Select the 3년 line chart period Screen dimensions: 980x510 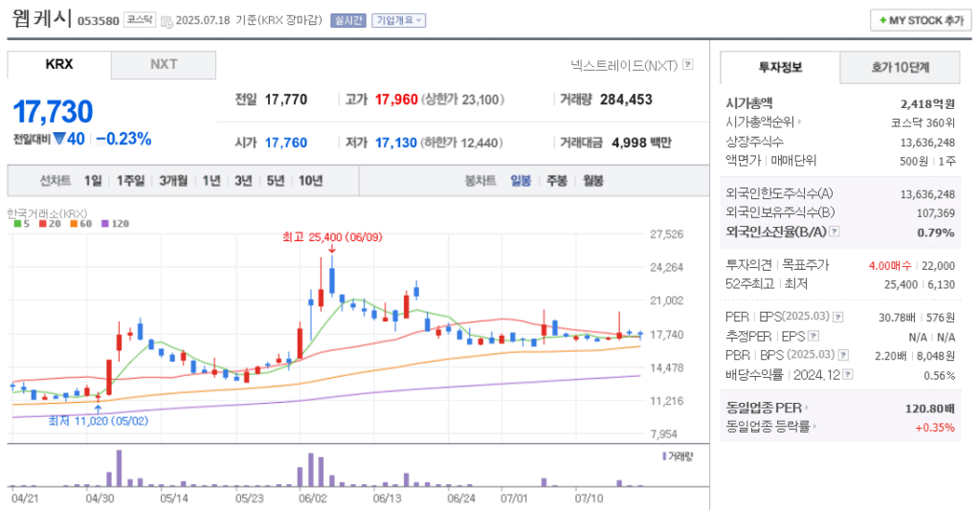pos(243,181)
